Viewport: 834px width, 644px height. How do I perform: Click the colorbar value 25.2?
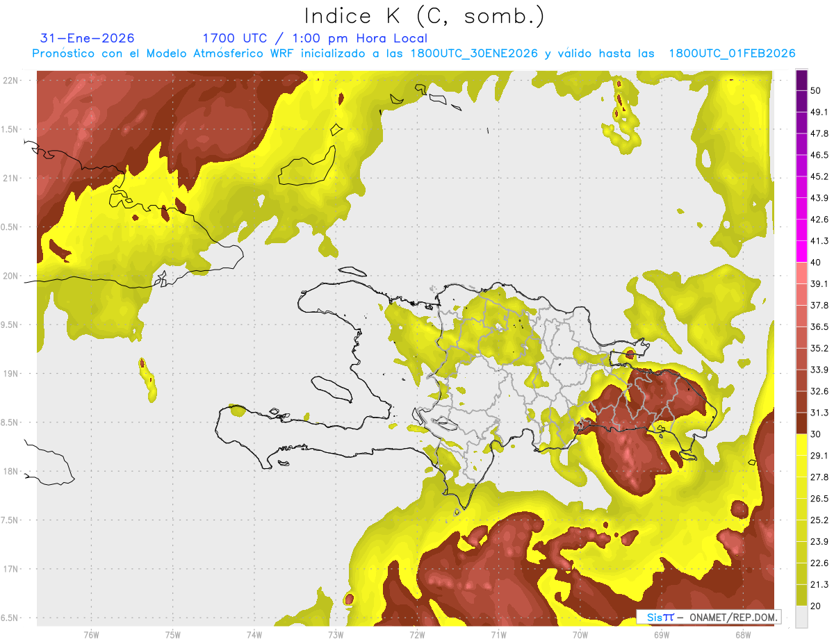(819, 520)
